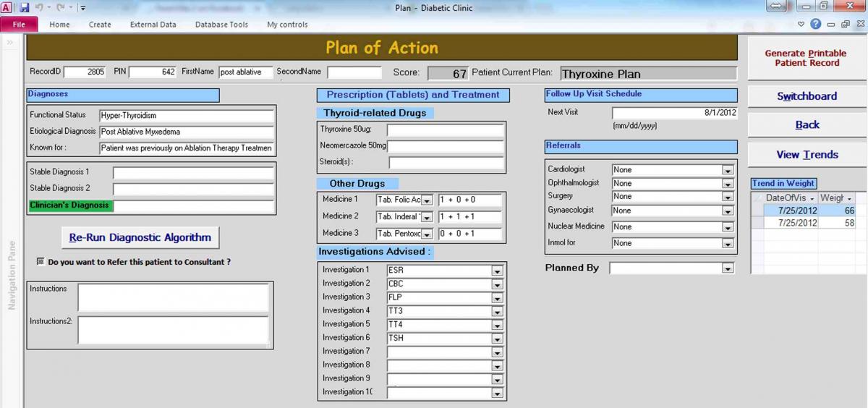The width and height of the screenshot is (868, 408).
Task: Open the Database Tools ribbon tab
Action: [x=221, y=25]
